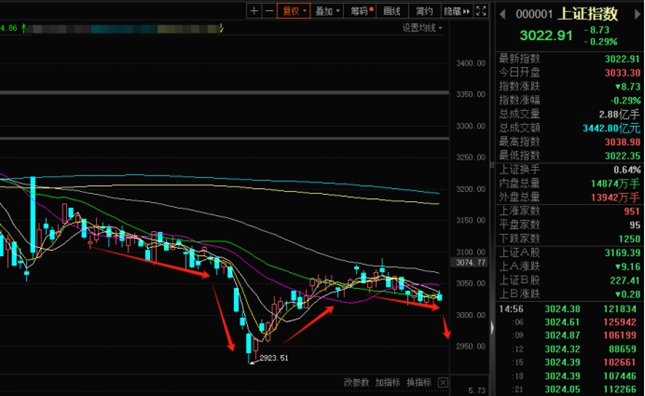Select 画线 drawing tool tab
The height and width of the screenshot is (396, 645).
[x=392, y=11]
